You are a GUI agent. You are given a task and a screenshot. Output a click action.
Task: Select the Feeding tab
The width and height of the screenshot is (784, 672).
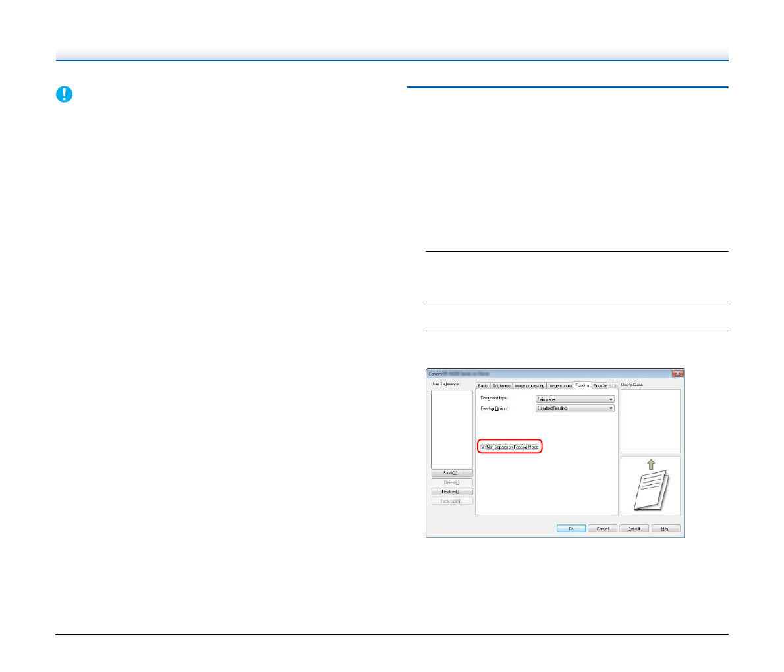click(582, 385)
